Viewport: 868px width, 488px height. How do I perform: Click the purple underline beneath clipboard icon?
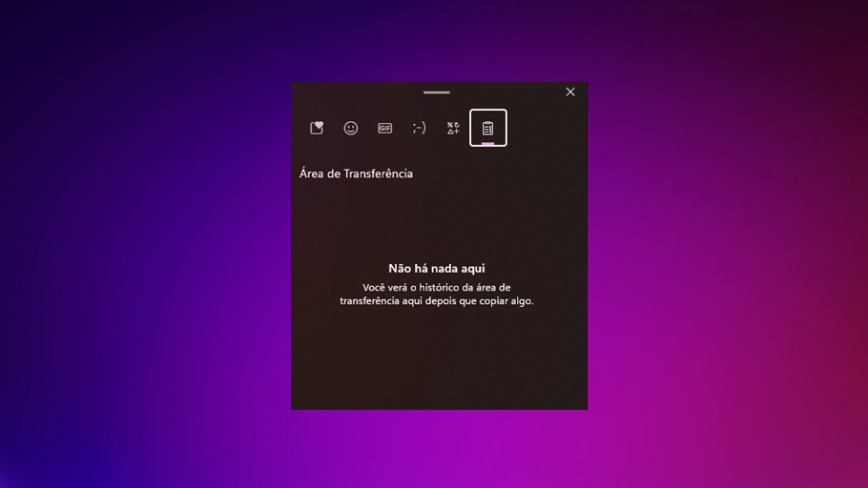[487, 143]
